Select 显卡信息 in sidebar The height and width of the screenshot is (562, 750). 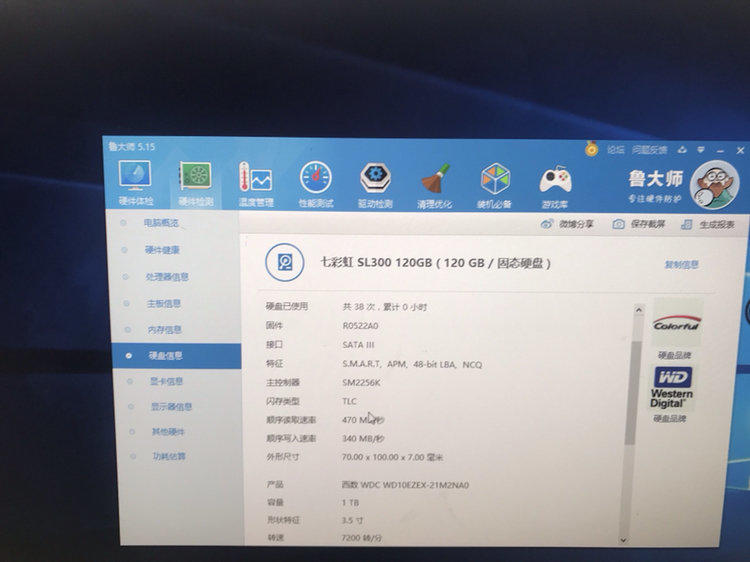166,381
